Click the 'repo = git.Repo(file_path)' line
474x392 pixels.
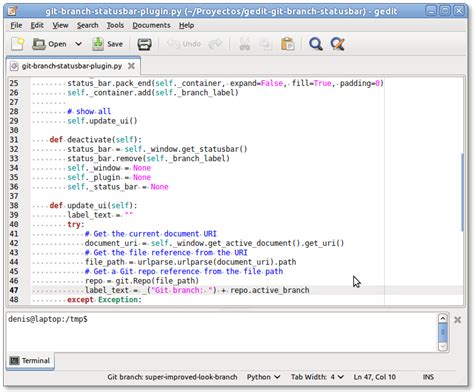click(x=142, y=281)
